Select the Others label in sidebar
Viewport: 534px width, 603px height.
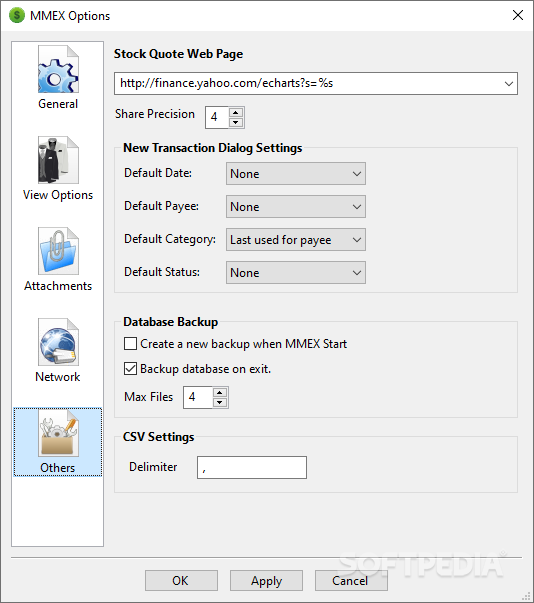coord(58,468)
